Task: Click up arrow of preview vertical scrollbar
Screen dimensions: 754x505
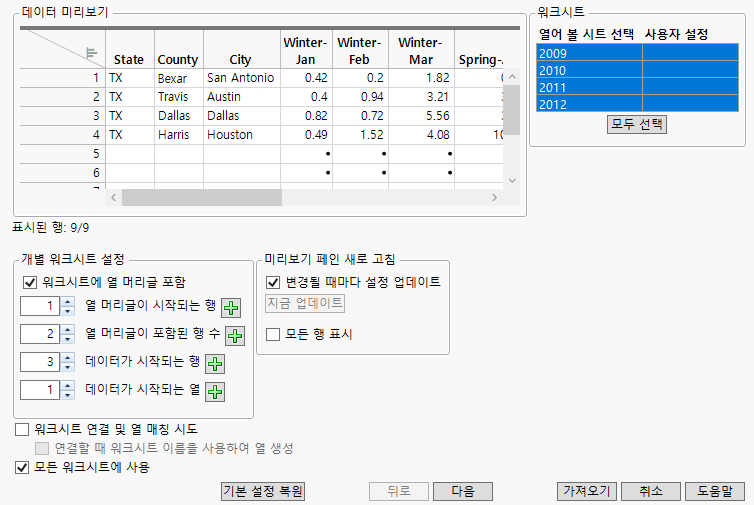Action: (512, 77)
